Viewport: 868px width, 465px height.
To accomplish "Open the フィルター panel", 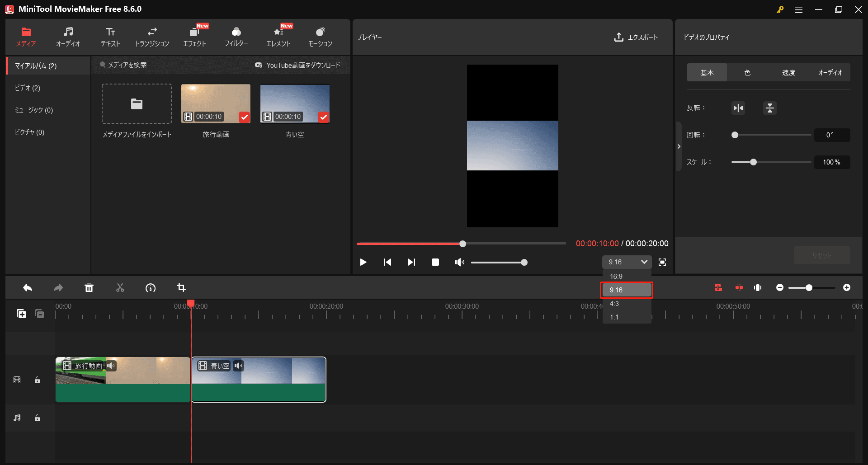I will pos(236,37).
